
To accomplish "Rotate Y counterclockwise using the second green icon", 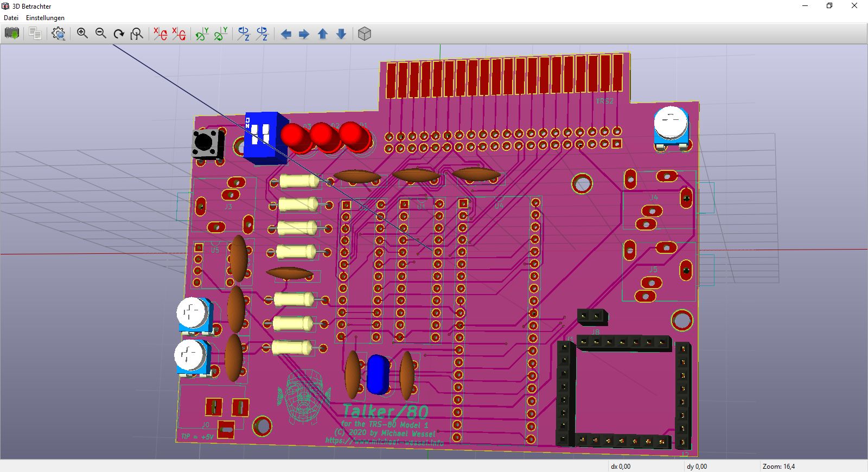I will click(221, 34).
